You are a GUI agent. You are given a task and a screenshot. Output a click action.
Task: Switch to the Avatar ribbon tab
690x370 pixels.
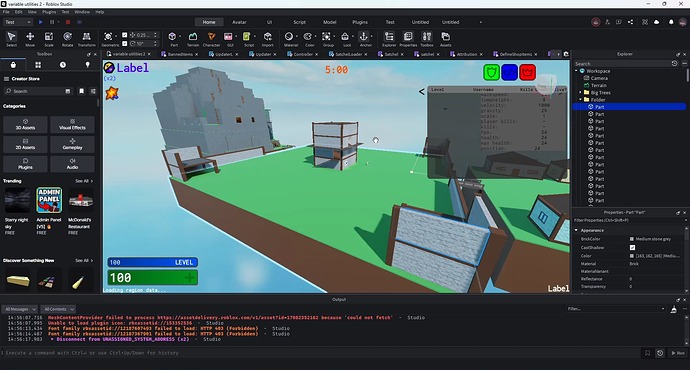pos(239,22)
